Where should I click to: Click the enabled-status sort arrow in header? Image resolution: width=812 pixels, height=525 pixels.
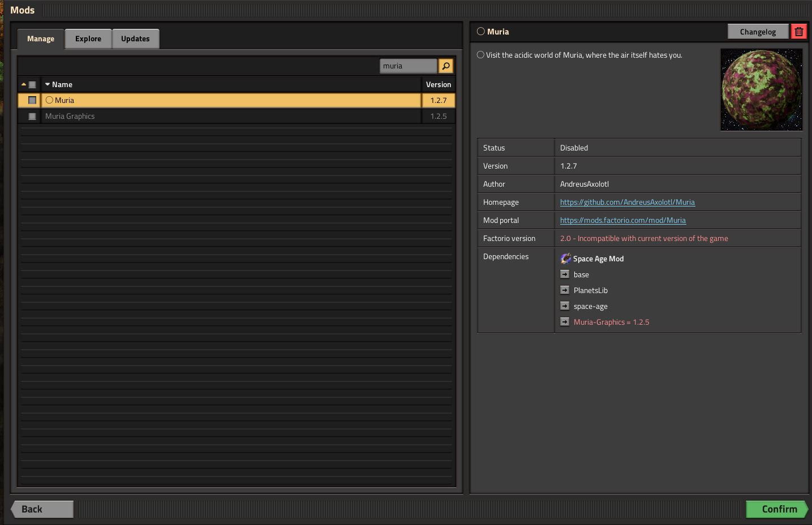24,84
